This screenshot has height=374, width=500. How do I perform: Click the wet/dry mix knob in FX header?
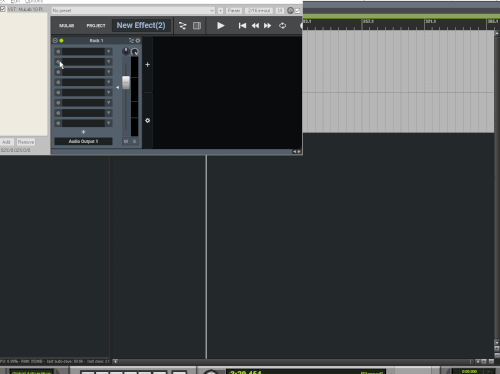tap(290, 11)
